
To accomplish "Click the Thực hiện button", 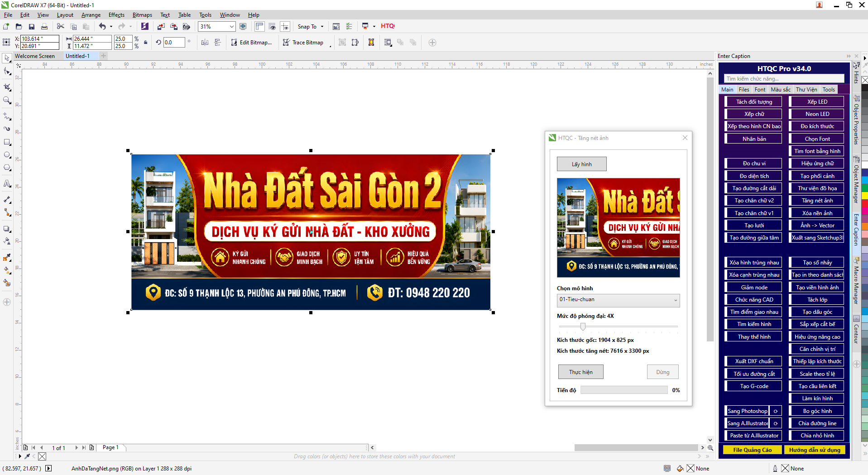I will pyautogui.click(x=580, y=372).
